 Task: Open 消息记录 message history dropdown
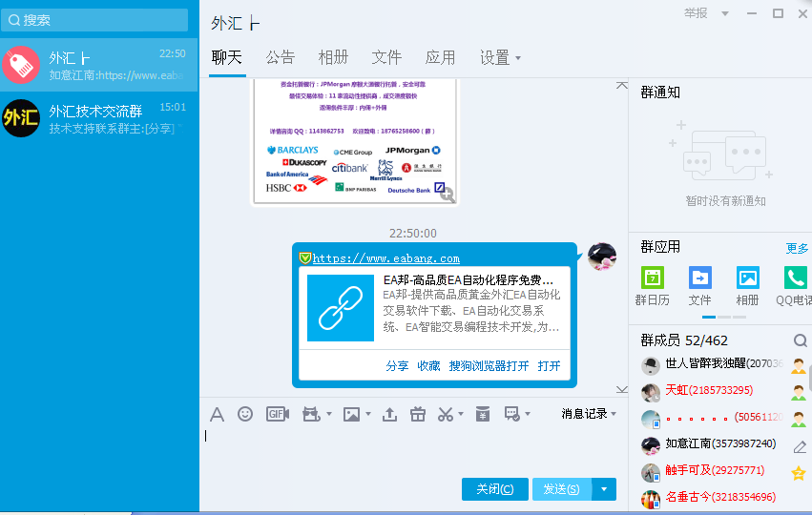point(589,414)
